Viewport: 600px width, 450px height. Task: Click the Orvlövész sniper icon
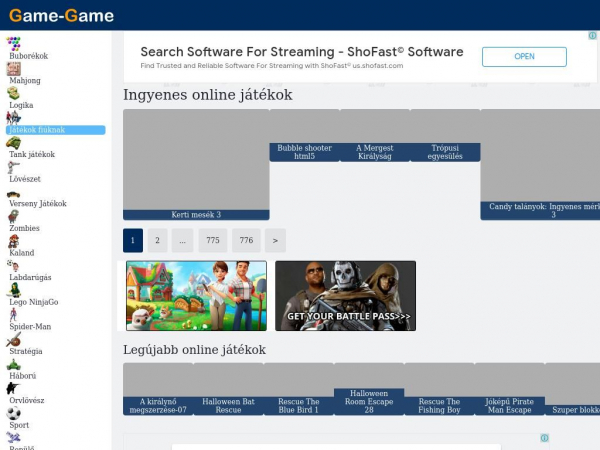coord(13,388)
